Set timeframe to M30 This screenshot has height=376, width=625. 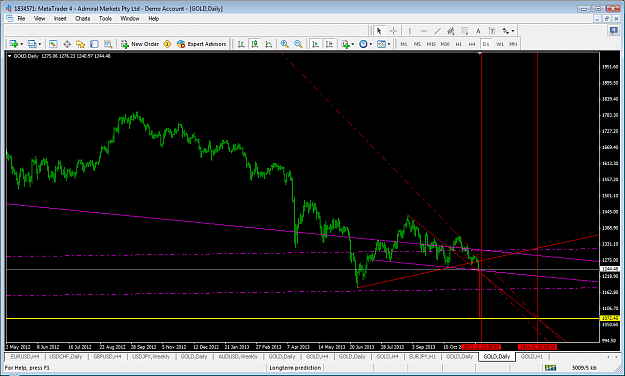pyautogui.click(x=445, y=44)
